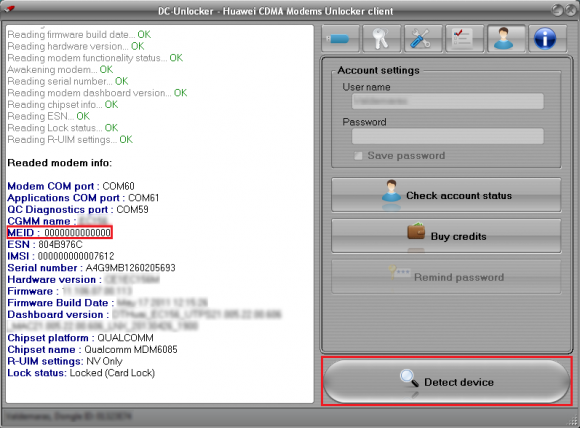
Task: Click R-UIM settings value NV Only
Action: tap(104, 361)
